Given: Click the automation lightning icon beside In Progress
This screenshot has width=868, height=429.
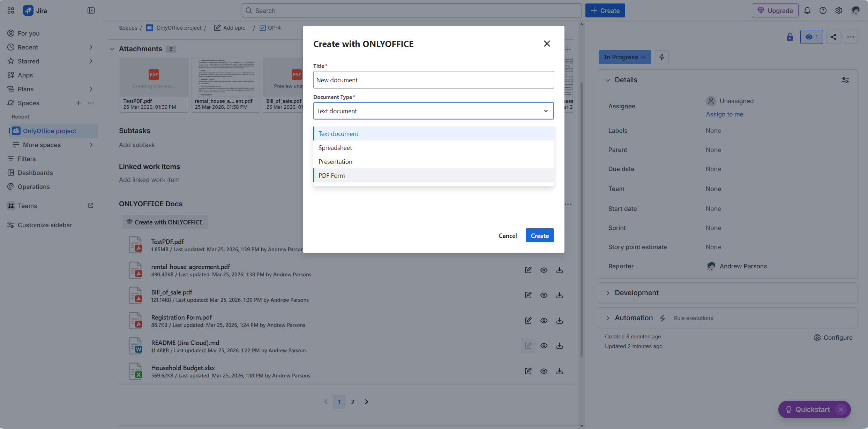Looking at the screenshot, I should tap(661, 57).
